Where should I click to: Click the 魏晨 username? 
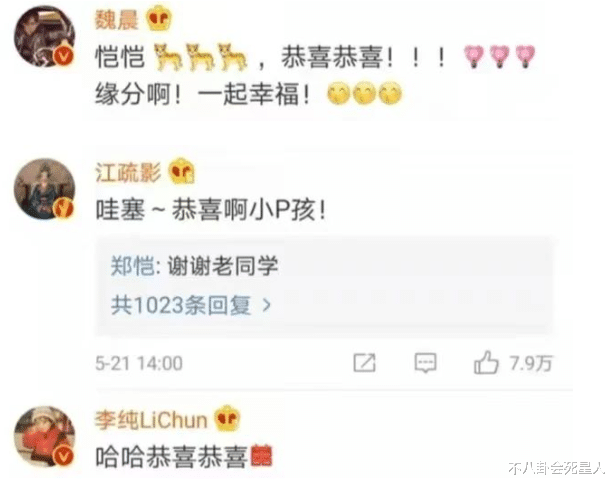point(117,20)
